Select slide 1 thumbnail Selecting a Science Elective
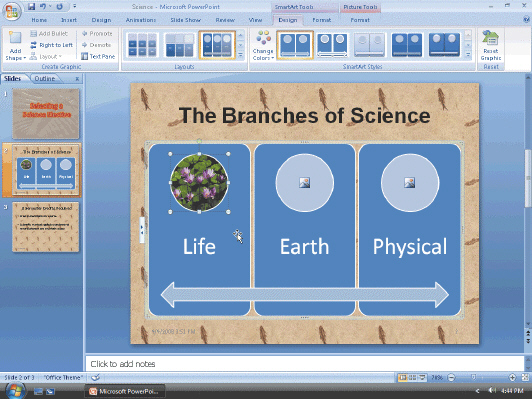Screen dimensions: 532x399 pyautogui.click(x=46, y=114)
